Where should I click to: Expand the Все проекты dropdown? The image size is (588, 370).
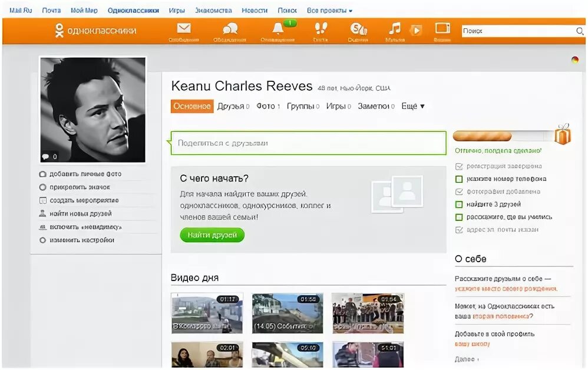(x=329, y=11)
